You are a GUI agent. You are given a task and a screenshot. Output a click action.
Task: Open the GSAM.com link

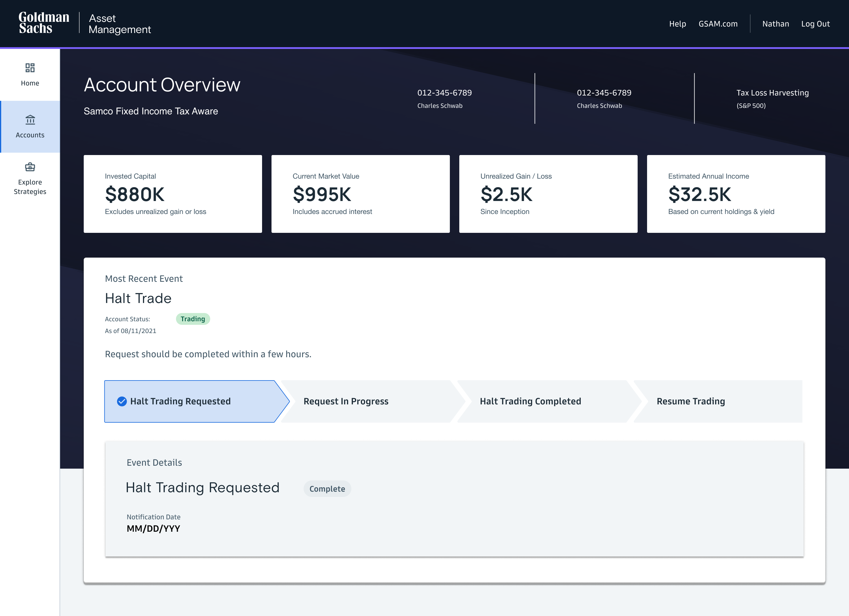point(718,24)
